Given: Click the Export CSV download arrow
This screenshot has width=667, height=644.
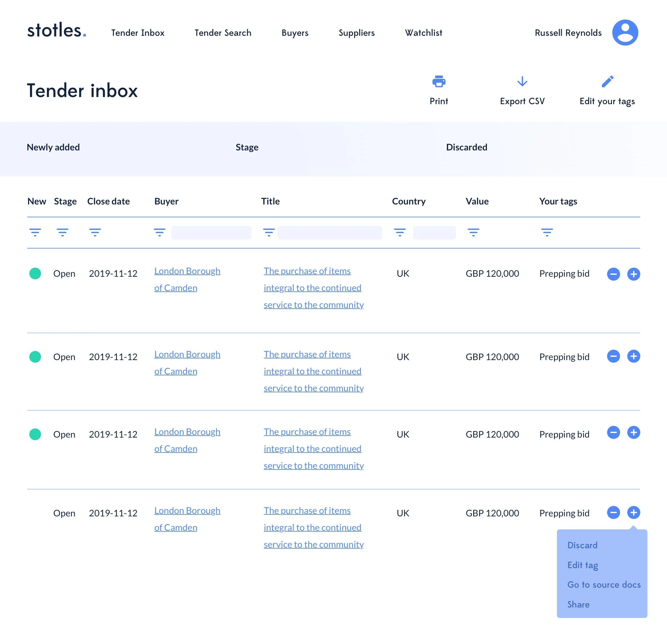Looking at the screenshot, I should coord(522,82).
